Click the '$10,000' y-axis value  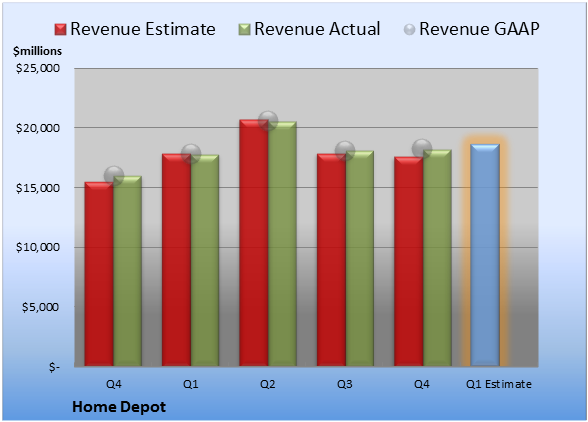tap(38, 248)
